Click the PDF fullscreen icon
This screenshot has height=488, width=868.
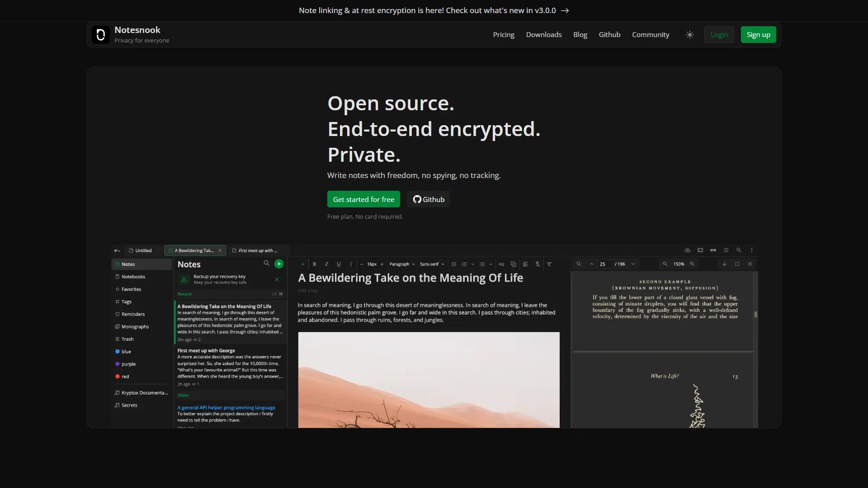pos(737,264)
